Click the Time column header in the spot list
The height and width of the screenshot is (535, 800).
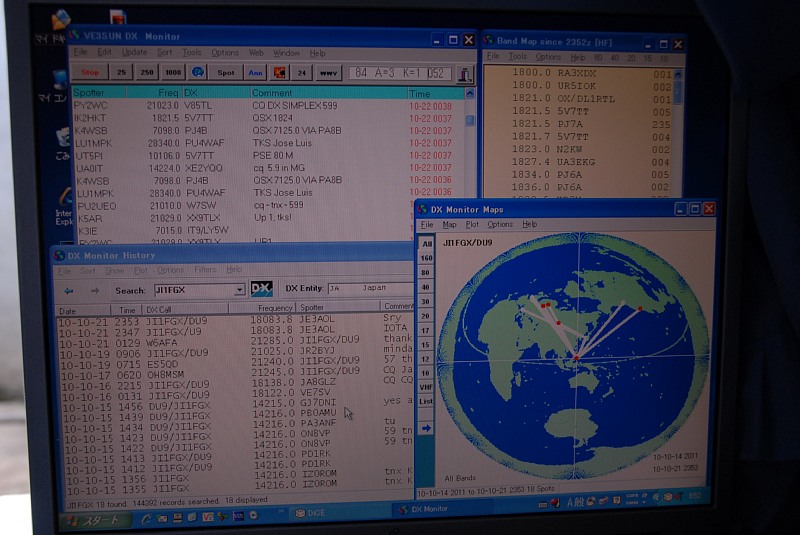(435, 94)
